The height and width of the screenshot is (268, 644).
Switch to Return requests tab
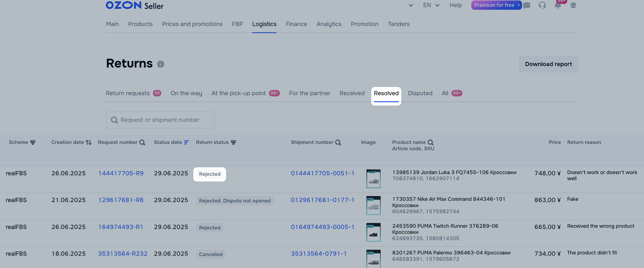[133, 93]
